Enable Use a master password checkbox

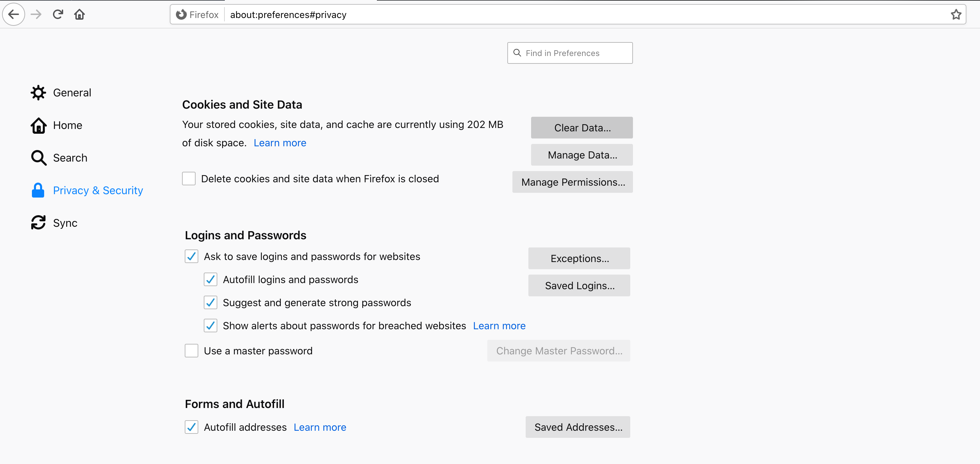click(x=192, y=350)
